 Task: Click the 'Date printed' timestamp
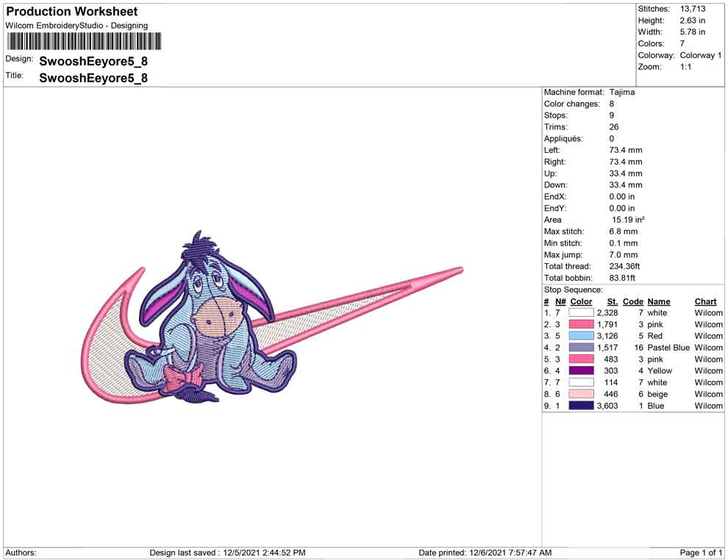485,553
